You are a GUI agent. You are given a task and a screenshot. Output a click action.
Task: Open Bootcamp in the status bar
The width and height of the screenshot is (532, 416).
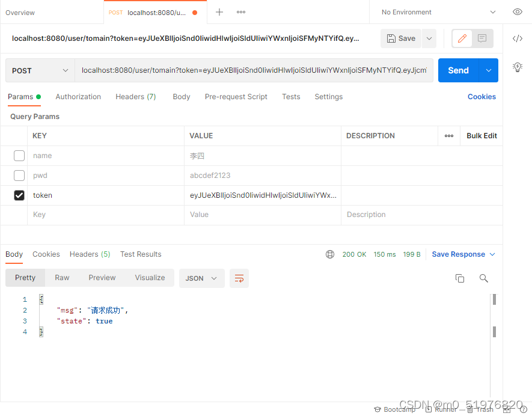pyautogui.click(x=394, y=409)
